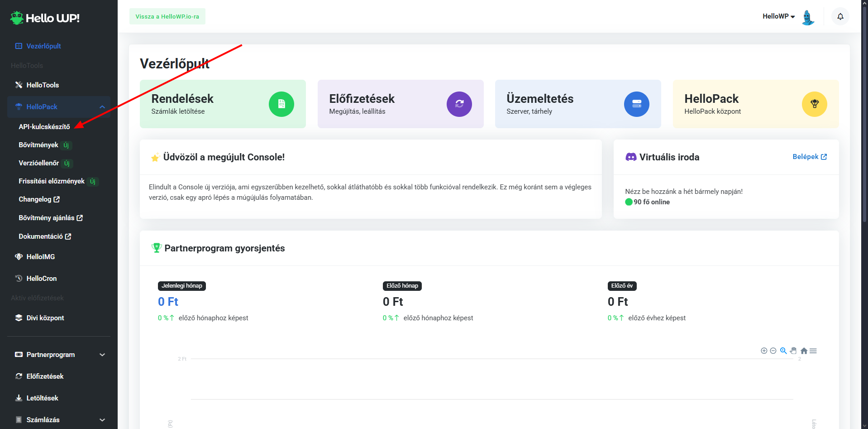Open HelloTools in the sidebar
Screen dimensions: 868x429
coord(43,85)
